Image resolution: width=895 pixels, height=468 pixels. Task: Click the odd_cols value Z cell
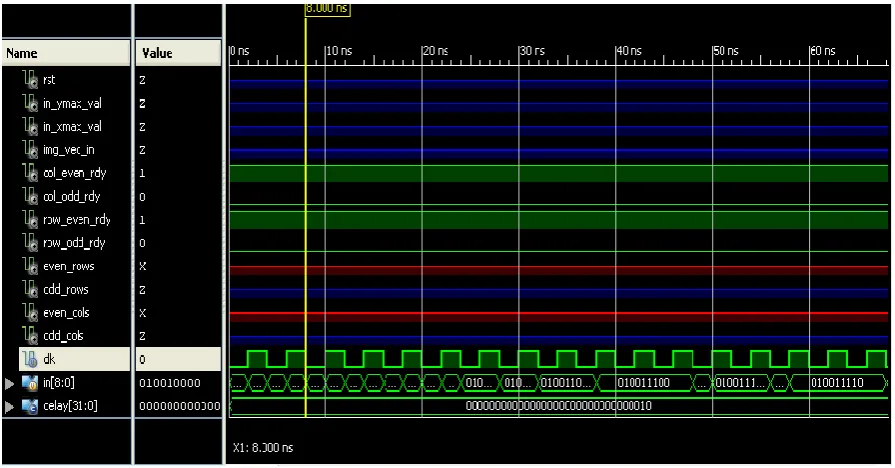click(x=142, y=336)
